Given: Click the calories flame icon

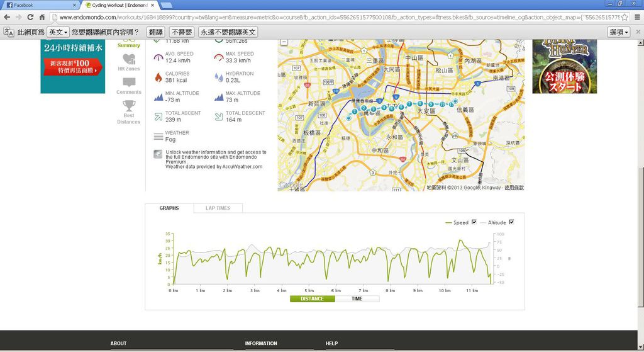Looking at the screenshot, I should [x=158, y=77].
